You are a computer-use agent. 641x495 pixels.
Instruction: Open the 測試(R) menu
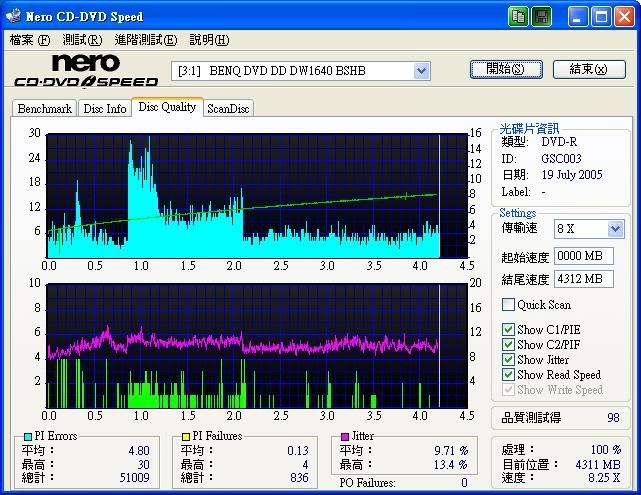(x=82, y=40)
